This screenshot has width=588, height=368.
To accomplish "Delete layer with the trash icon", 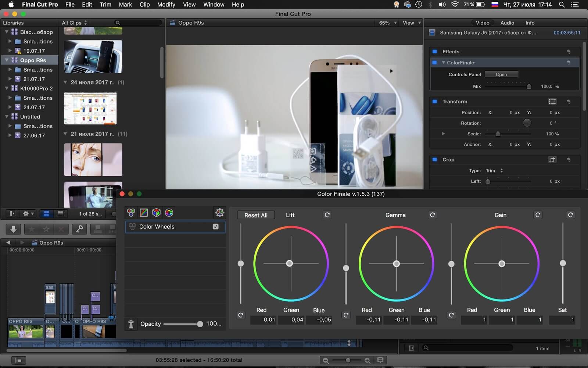I will click(x=131, y=324).
